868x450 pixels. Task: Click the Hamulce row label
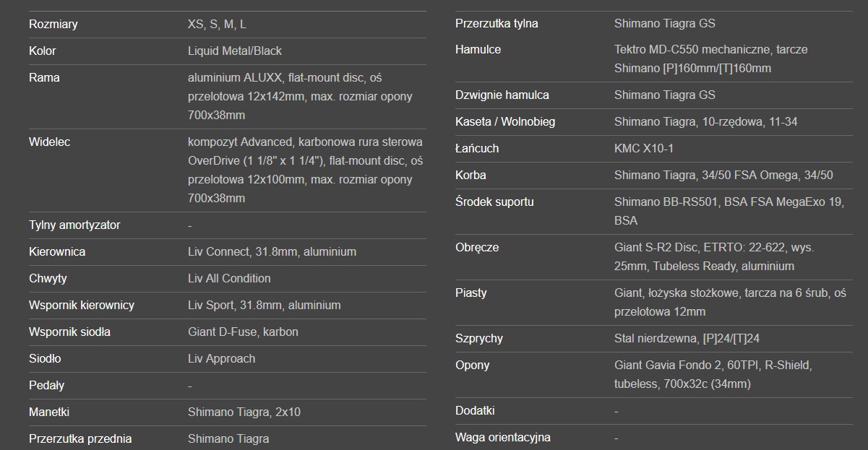[x=478, y=49]
